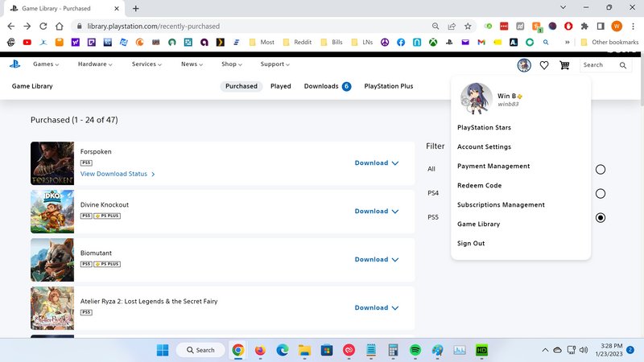Expand Download options for Forspoken

[377, 163]
